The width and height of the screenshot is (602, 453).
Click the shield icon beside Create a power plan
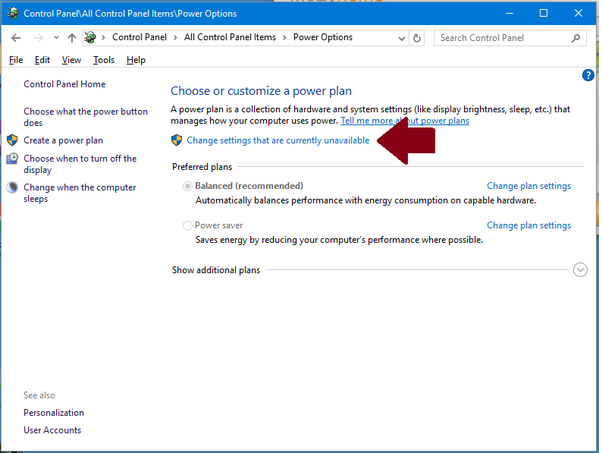point(12,141)
